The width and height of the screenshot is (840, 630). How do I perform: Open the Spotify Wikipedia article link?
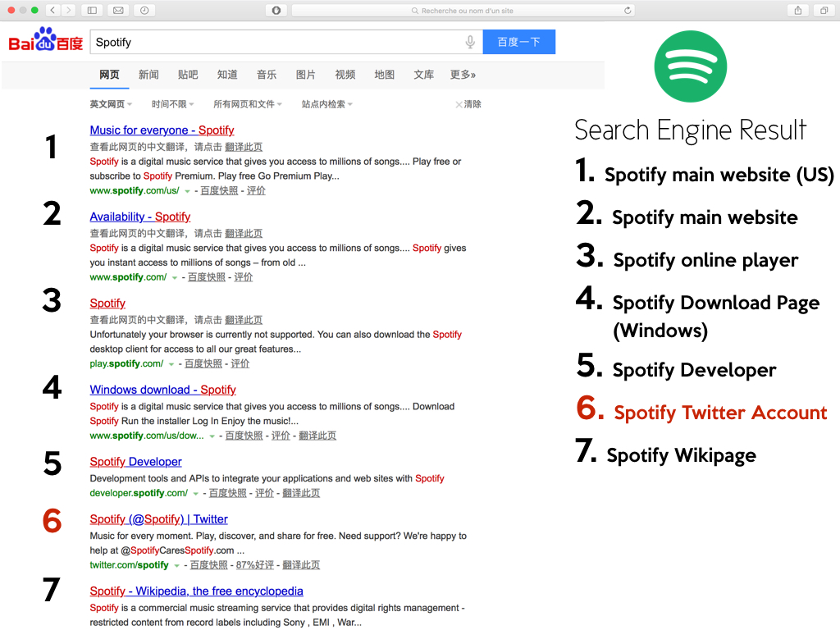click(196, 591)
